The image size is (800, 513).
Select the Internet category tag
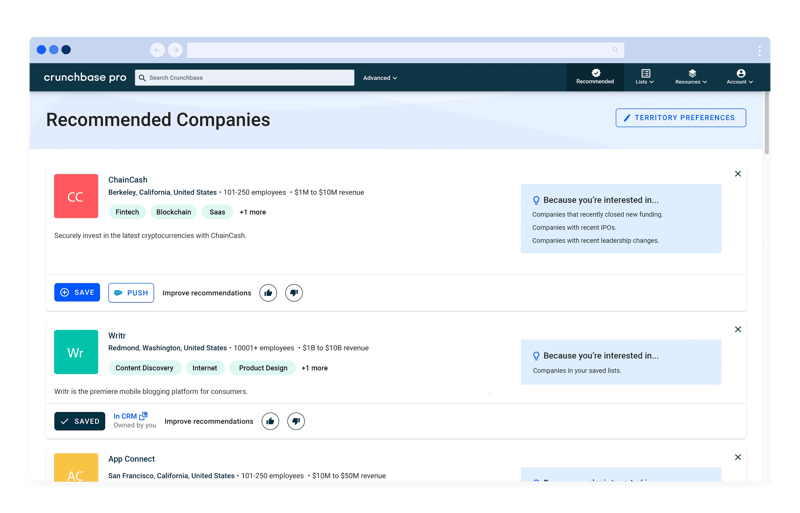point(205,368)
